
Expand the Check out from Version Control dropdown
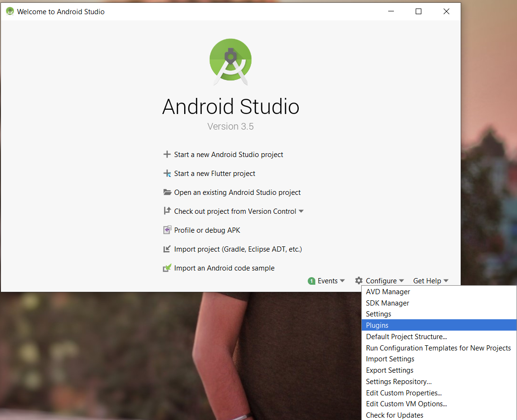(302, 211)
